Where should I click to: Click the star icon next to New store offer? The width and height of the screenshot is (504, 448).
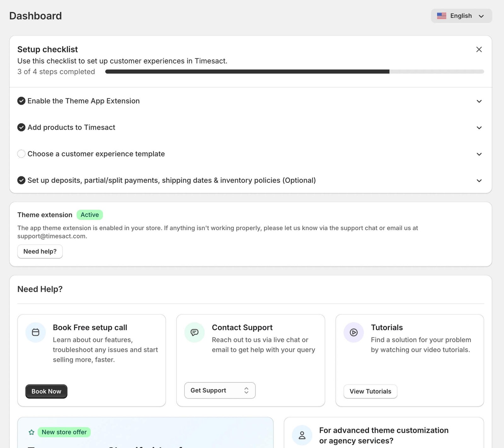[31, 432]
